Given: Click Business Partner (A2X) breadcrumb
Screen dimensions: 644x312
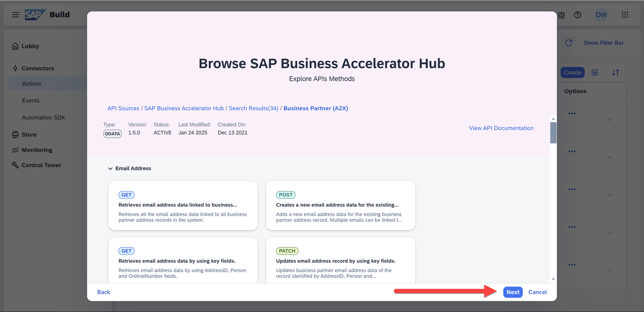Looking at the screenshot, I should (316, 108).
